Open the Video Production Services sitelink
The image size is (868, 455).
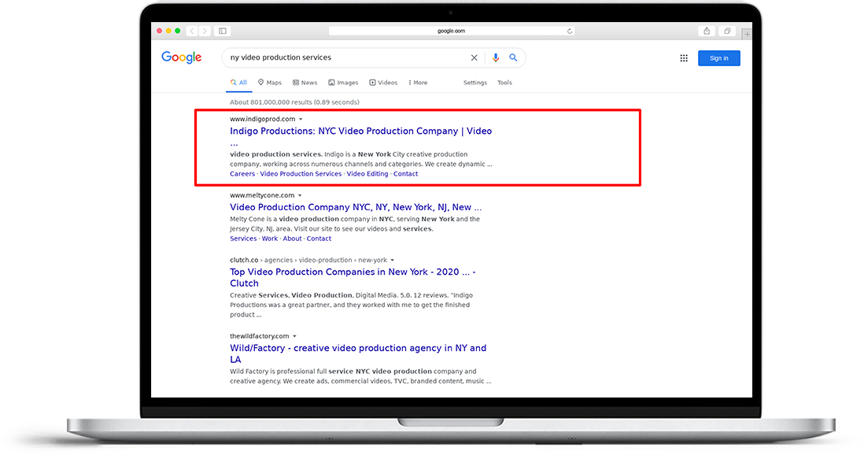(301, 174)
